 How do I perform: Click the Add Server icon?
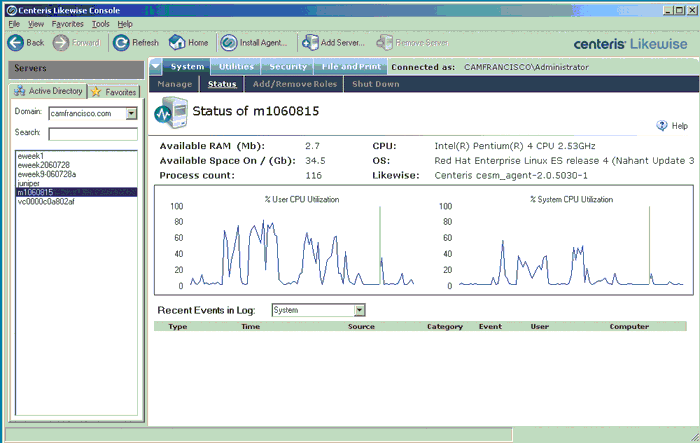click(310, 42)
